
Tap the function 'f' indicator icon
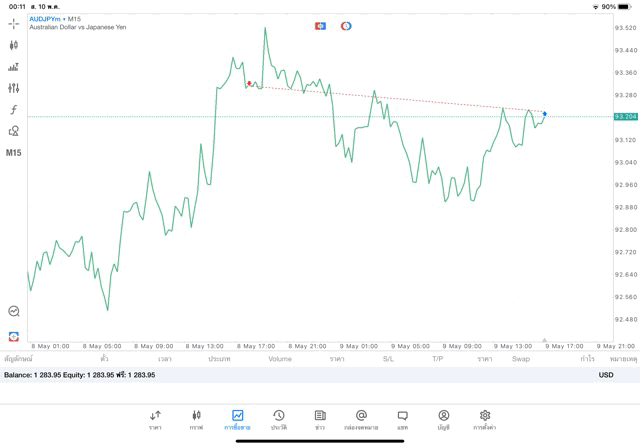click(13, 110)
